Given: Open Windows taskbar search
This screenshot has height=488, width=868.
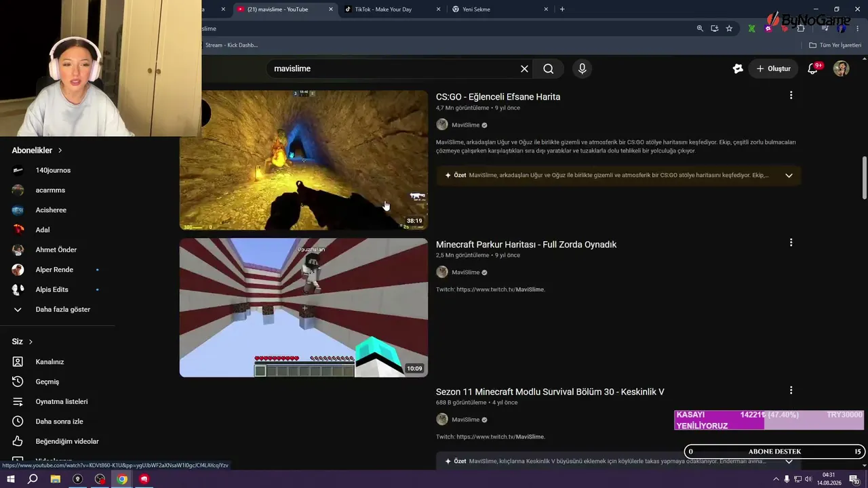Looking at the screenshot, I should click(33, 479).
